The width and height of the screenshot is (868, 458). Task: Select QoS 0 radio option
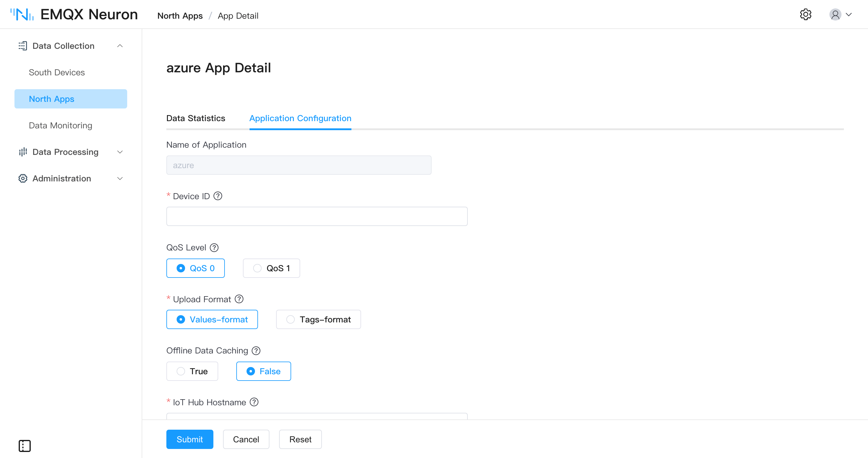tap(195, 268)
